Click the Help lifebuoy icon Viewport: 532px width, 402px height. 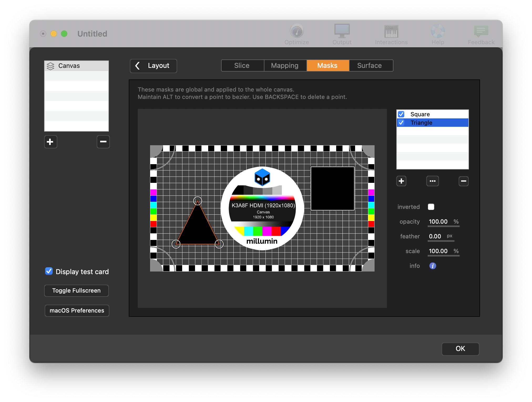tap(438, 32)
